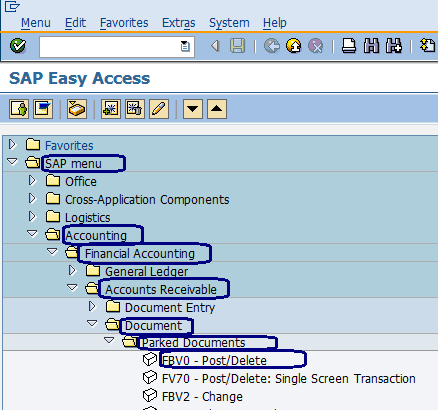The image size is (438, 410).
Task: Click the Move Favorites Up arrow
Action: [217, 109]
